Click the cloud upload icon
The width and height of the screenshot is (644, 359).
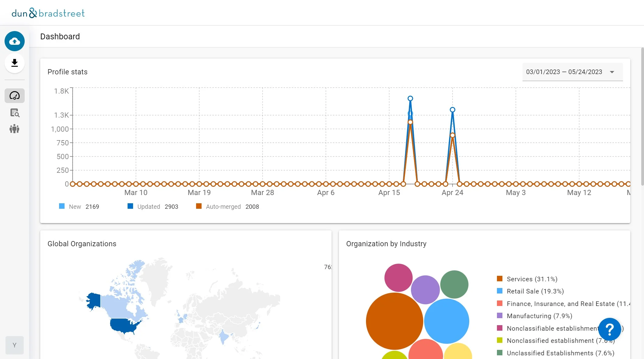(x=15, y=41)
